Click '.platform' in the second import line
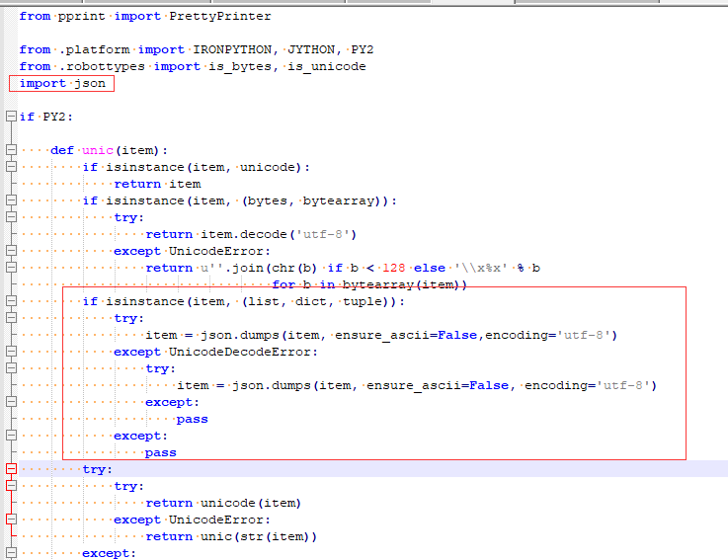Image resolution: width=728 pixels, height=560 pixels. coord(94,49)
